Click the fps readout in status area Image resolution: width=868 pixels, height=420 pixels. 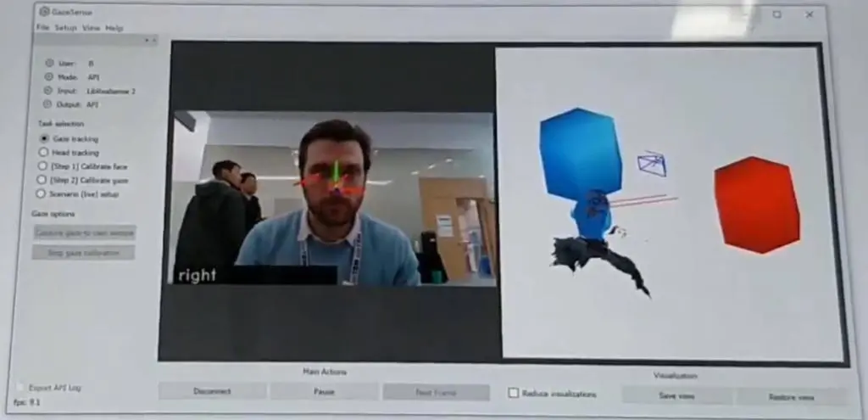pos(26,402)
